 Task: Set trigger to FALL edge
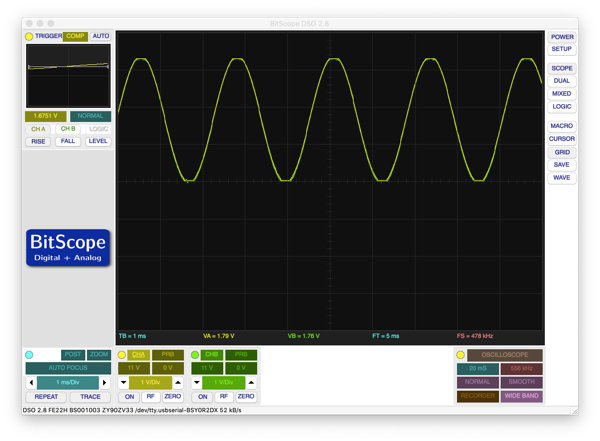(x=68, y=141)
